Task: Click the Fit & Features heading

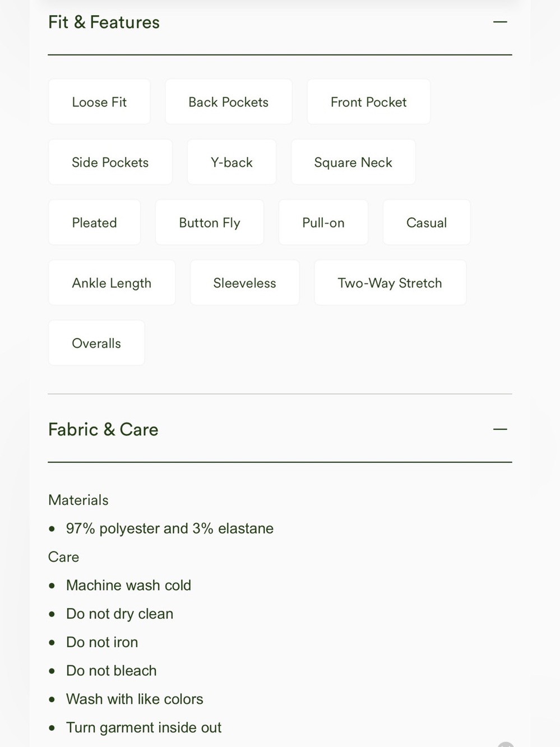Action: point(104,22)
